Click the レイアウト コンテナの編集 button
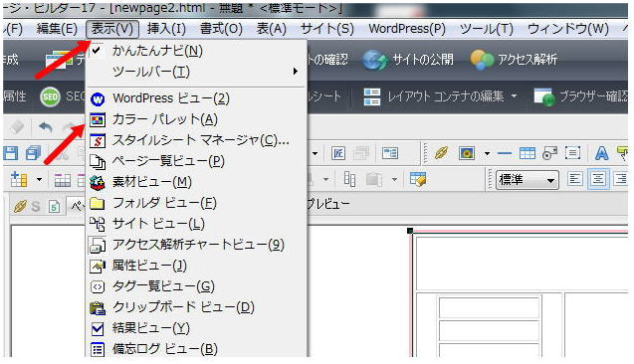This screenshot has height=364, width=634. pyautogui.click(x=434, y=96)
